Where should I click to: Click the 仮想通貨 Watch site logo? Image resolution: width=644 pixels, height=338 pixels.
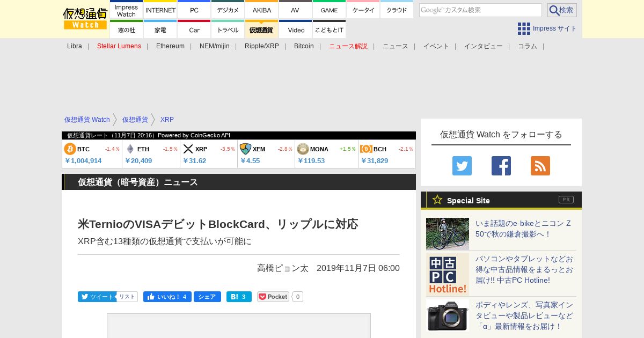[85, 19]
